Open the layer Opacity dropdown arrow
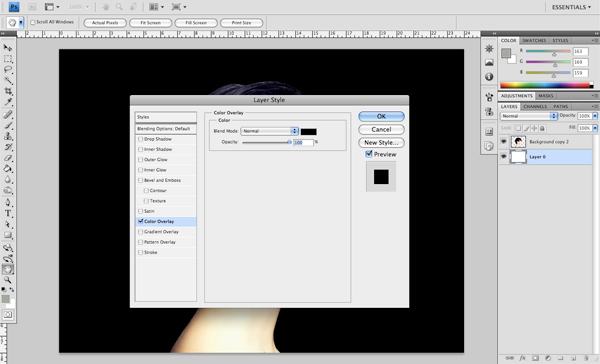This screenshot has width=600, height=364. point(595,116)
